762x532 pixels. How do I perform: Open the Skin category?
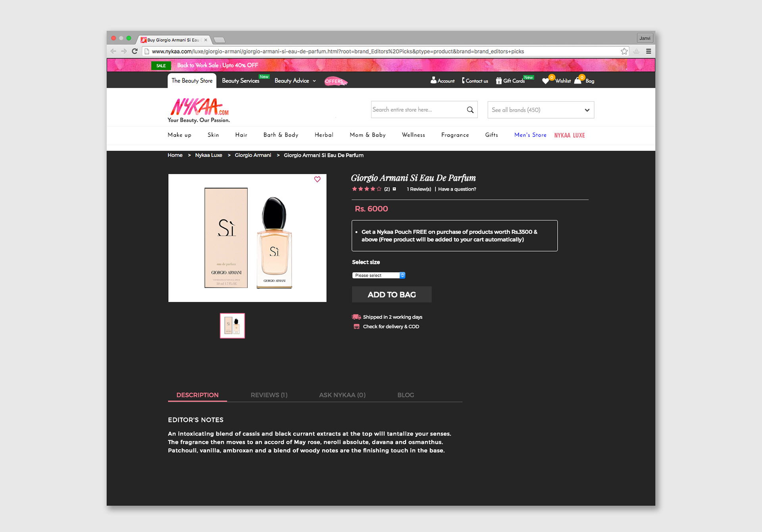tap(213, 135)
